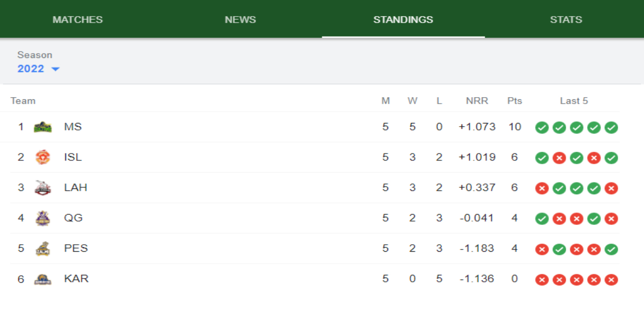
Task: Click ISL's first red loss icon
Action: pyautogui.click(x=559, y=158)
